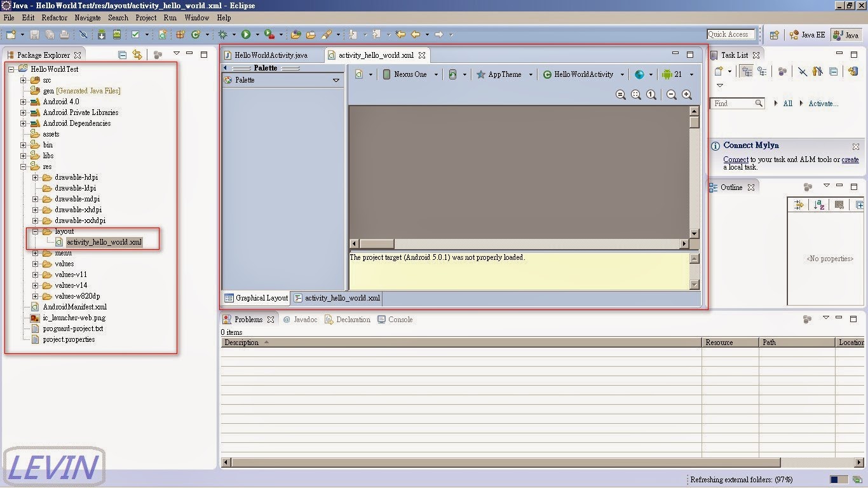Click the Print icon in the toolbar
868x488 pixels.
coord(64,35)
